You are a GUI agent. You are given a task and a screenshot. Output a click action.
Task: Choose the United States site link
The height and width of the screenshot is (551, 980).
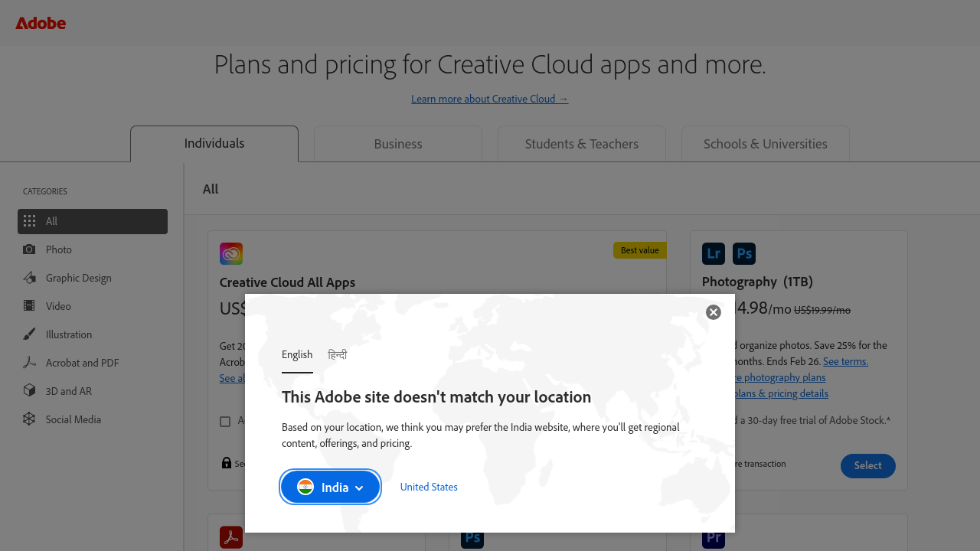(429, 487)
